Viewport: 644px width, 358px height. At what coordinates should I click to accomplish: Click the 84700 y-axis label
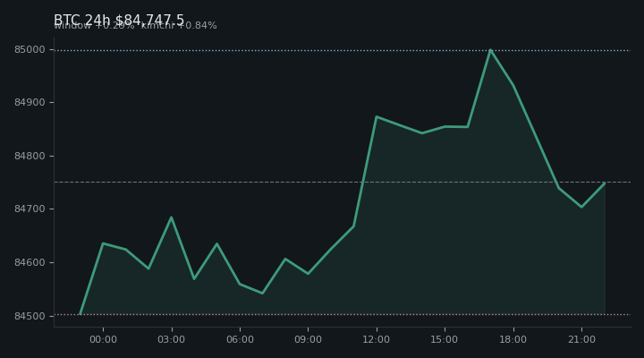pyautogui.click(x=30, y=209)
